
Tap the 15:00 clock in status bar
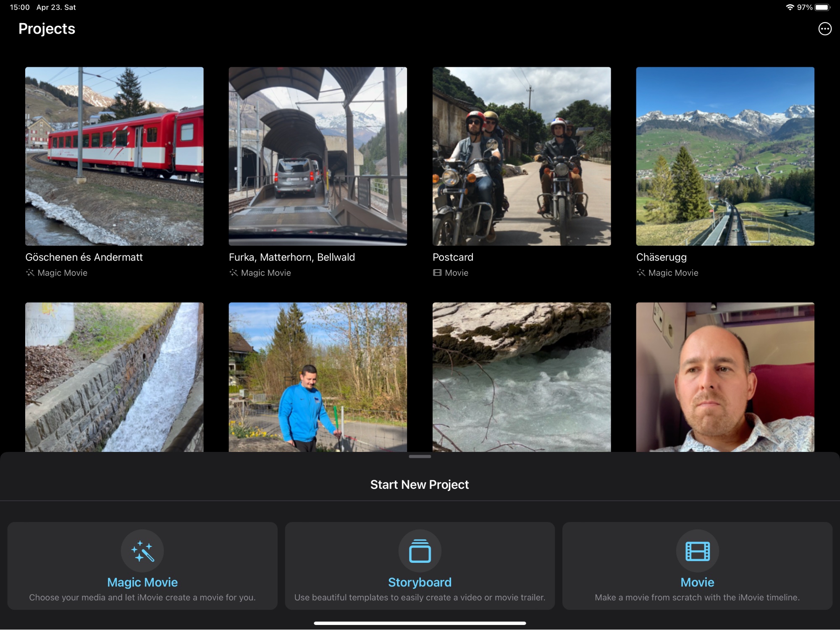[x=20, y=7]
